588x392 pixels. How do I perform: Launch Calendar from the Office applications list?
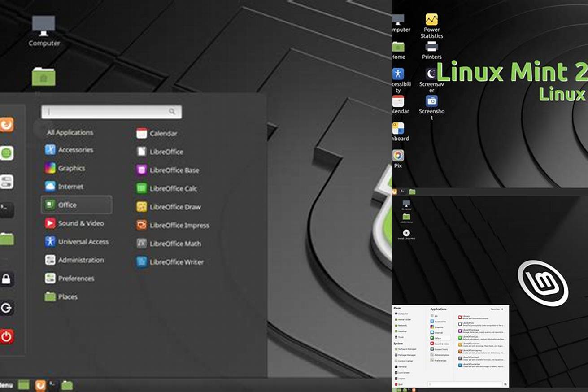157,133
